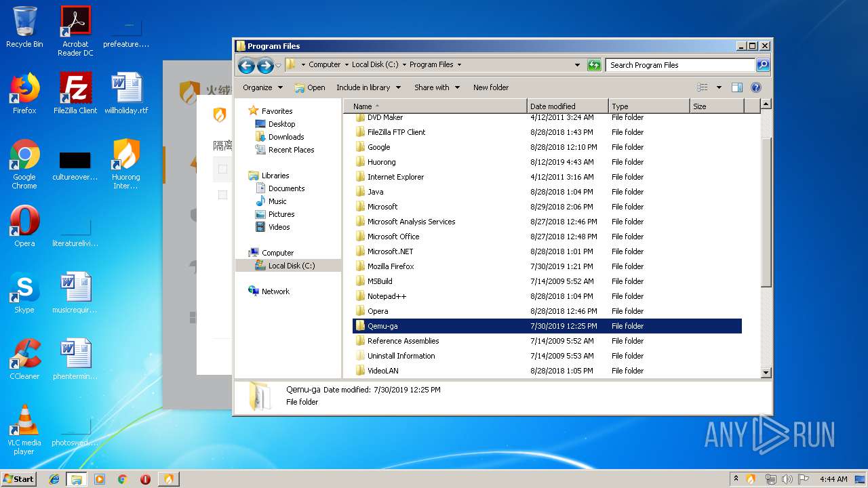This screenshot has height=488, width=868.
Task: Select Microsoft Office folder
Action: (547, 237)
